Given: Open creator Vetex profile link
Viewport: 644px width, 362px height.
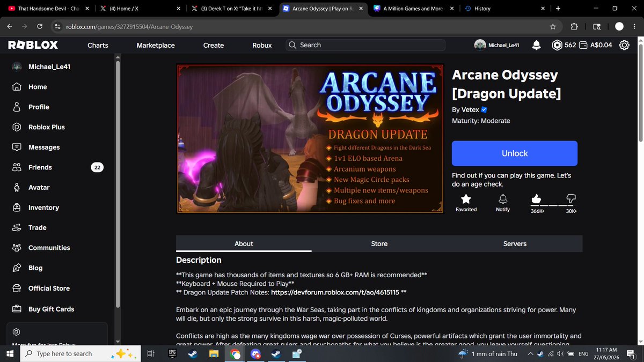Looking at the screenshot, I should click(x=470, y=109).
